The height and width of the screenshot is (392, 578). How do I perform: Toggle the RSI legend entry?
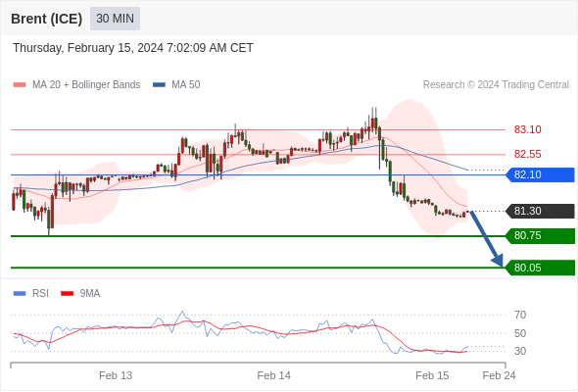point(31,294)
